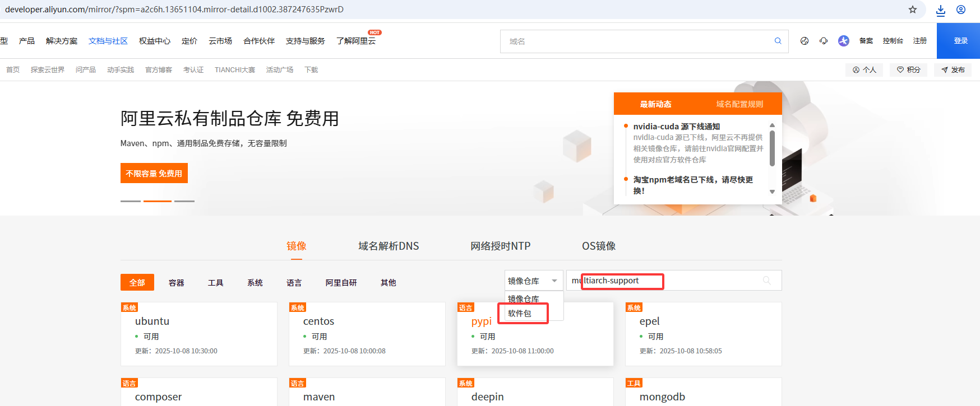Open 动手实践 in the sub navigation
The width and height of the screenshot is (980, 406).
pyautogui.click(x=121, y=70)
